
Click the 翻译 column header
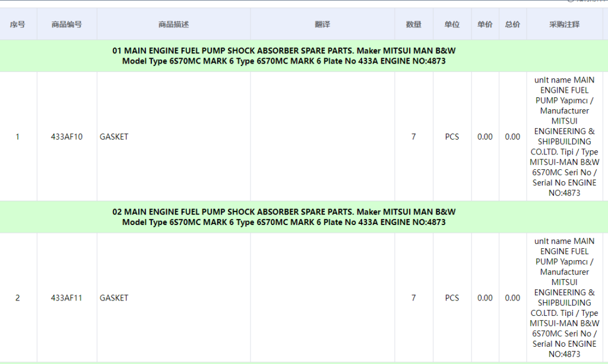[322, 24]
